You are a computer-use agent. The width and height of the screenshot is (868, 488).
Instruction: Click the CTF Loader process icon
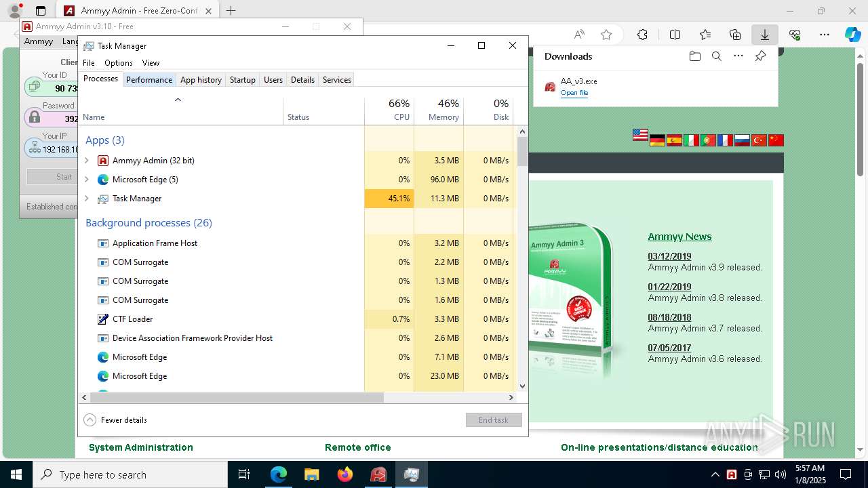pos(103,319)
